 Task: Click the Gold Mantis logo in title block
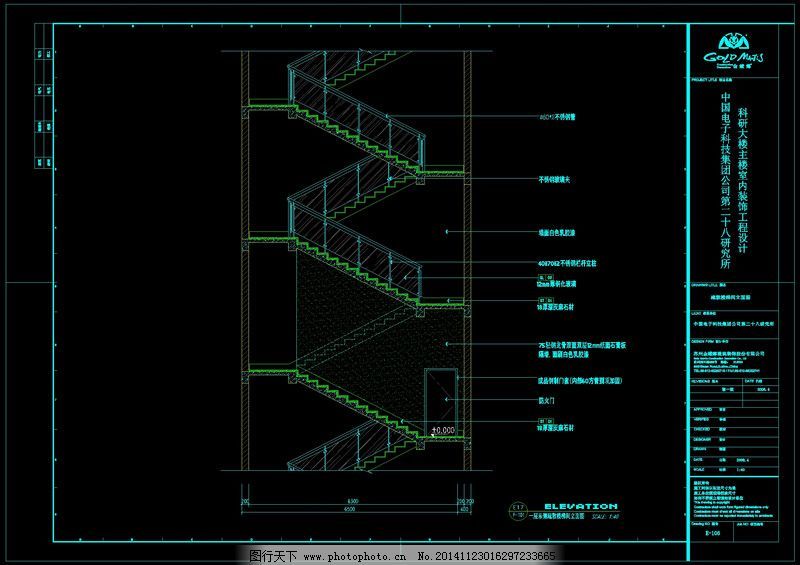point(733,51)
